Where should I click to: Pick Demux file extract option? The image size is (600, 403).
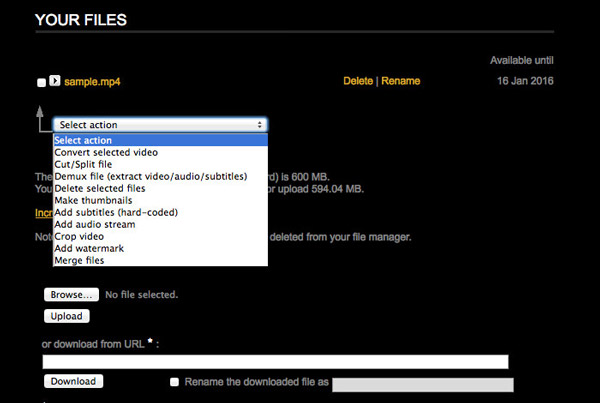(150, 176)
